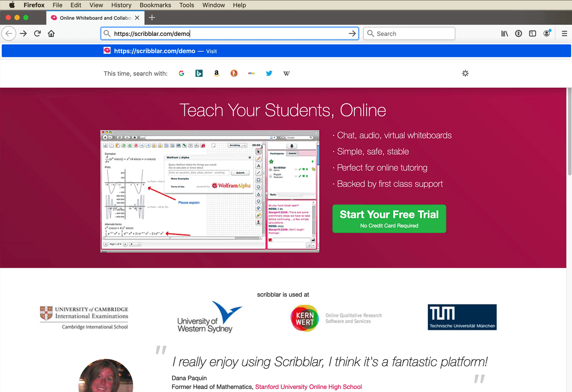Search this time with Bing
The width and height of the screenshot is (572, 392).
(x=199, y=73)
